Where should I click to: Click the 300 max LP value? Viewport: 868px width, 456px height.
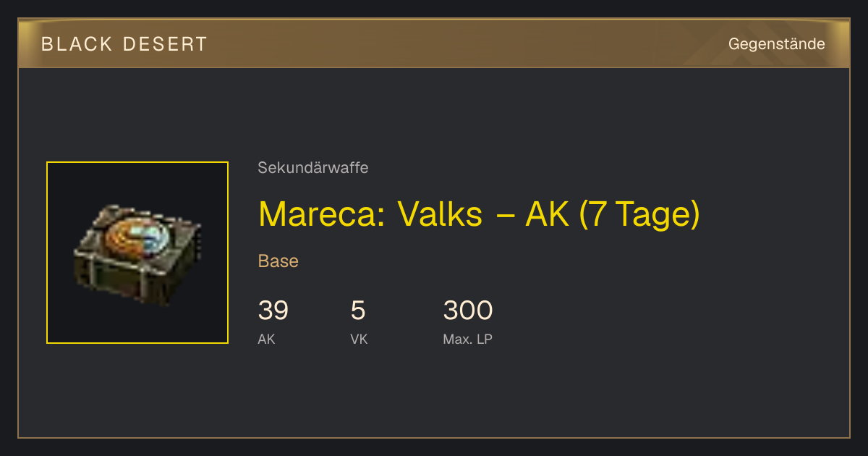click(x=468, y=311)
